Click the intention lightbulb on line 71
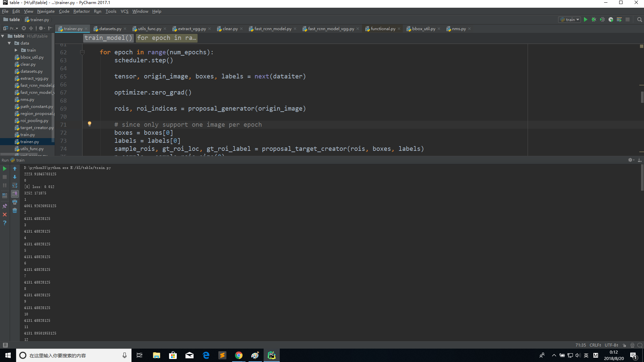The image size is (644, 362). pyautogui.click(x=90, y=124)
